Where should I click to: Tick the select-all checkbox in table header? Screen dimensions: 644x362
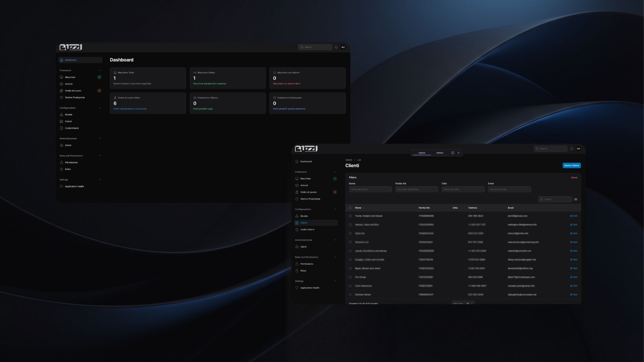pyautogui.click(x=350, y=208)
